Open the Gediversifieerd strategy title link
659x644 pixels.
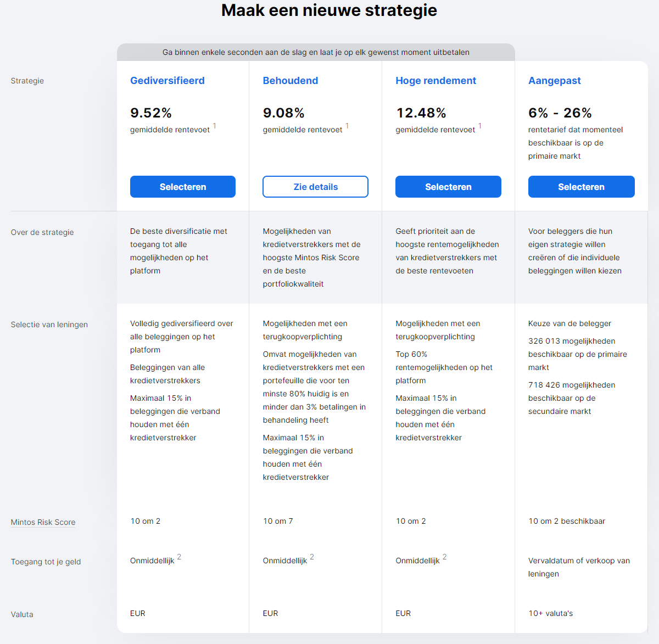(x=167, y=81)
